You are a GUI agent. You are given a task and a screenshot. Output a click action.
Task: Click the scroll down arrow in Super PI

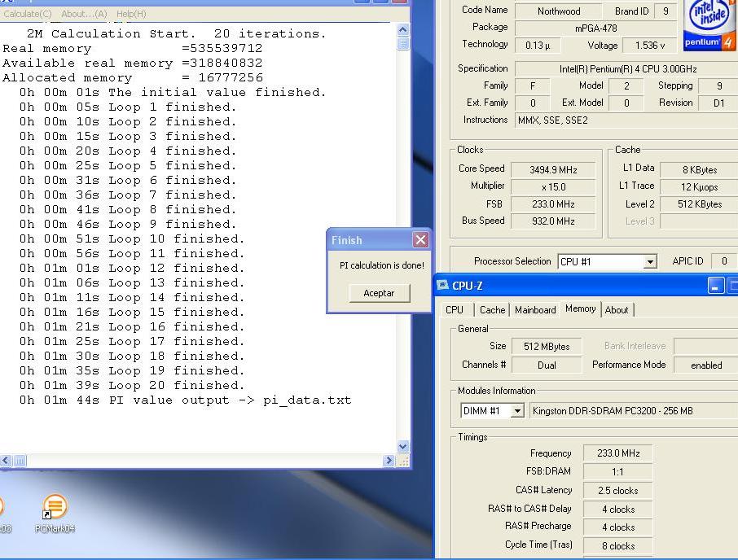(402, 446)
